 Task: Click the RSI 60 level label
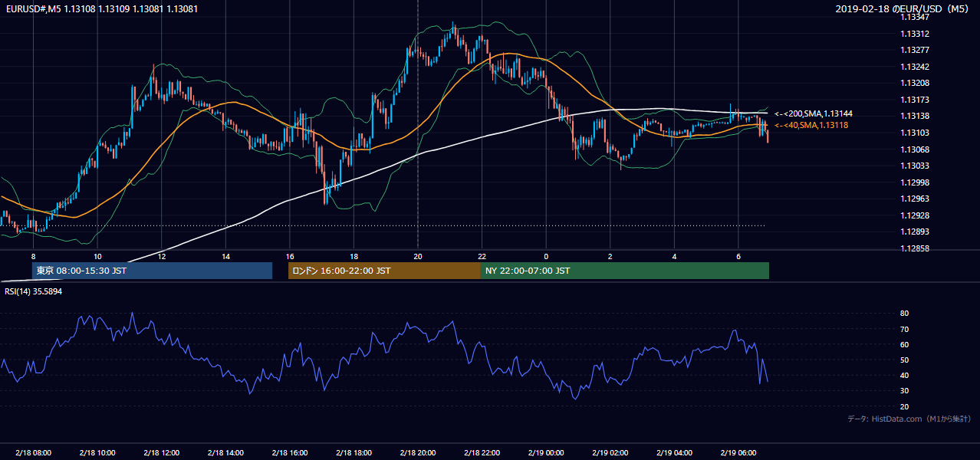pyautogui.click(x=904, y=344)
